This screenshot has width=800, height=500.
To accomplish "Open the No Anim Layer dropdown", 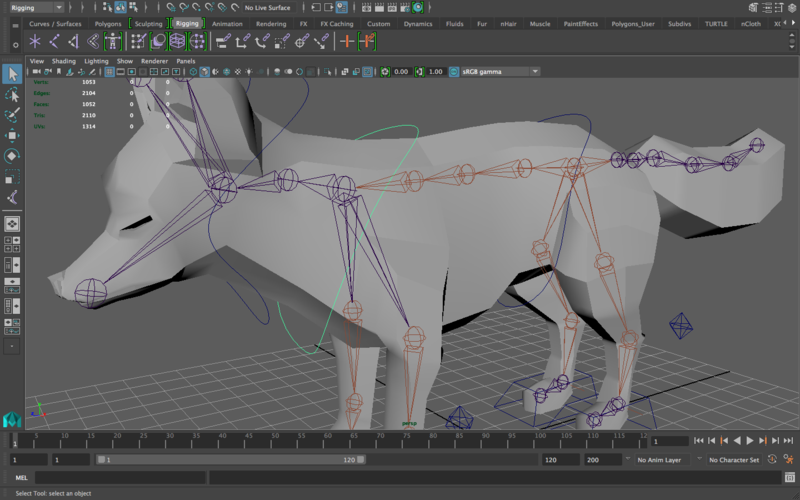I will tap(660, 460).
